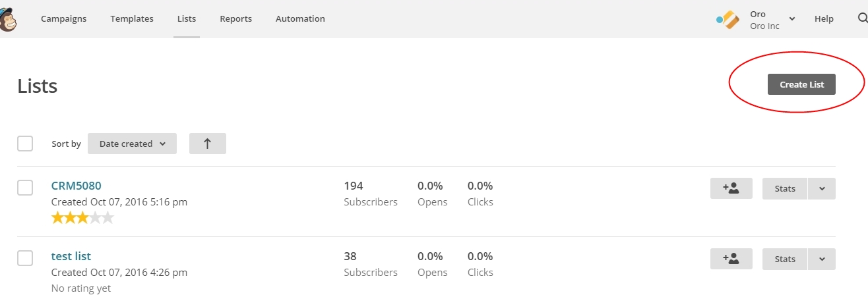The height and width of the screenshot is (295, 868).
Task: Open the Date created sort dropdown
Action: (132, 144)
